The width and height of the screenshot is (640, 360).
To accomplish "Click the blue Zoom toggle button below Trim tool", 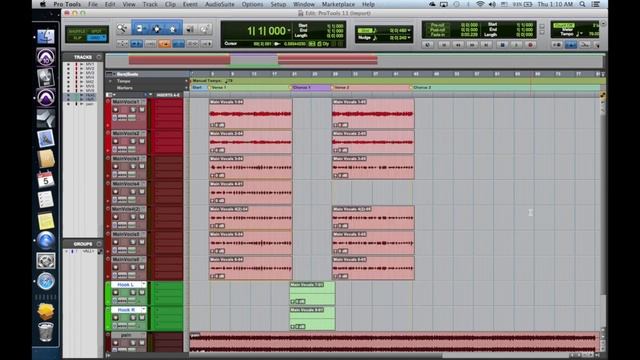I will [136, 44].
